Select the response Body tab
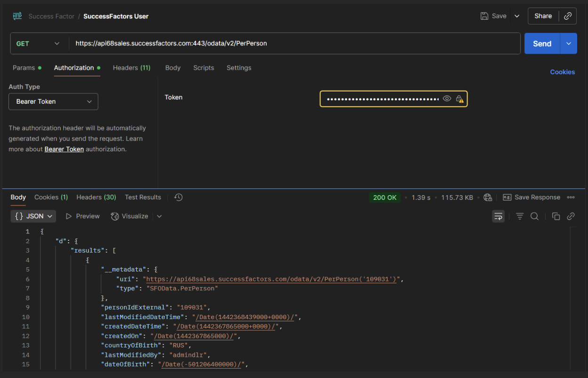Image resolution: width=588 pixels, height=378 pixels. (18, 197)
